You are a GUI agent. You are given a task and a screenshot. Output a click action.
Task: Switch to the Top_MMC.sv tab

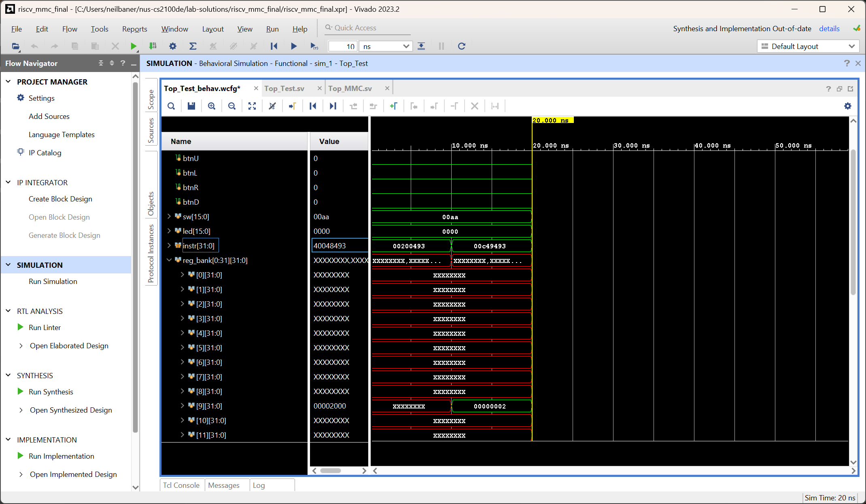pyautogui.click(x=350, y=89)
